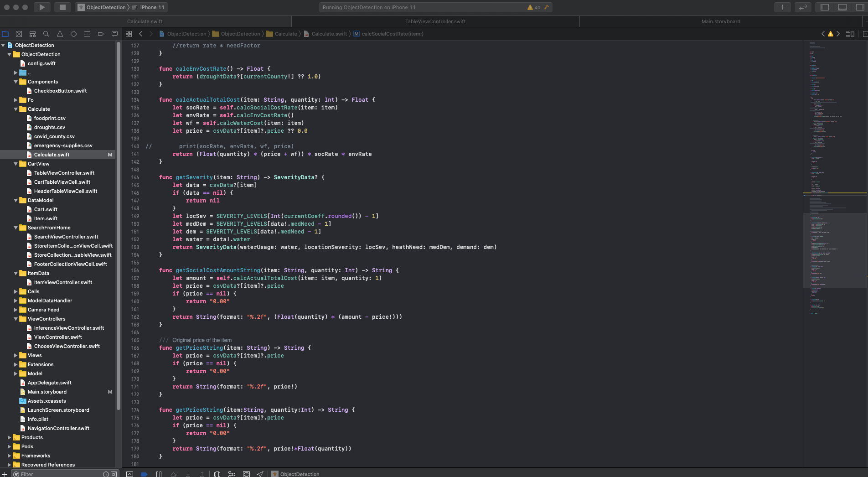Open ItemViewController.swift in navigator
This screenshot has width=868, height=477.
[63, 282]
